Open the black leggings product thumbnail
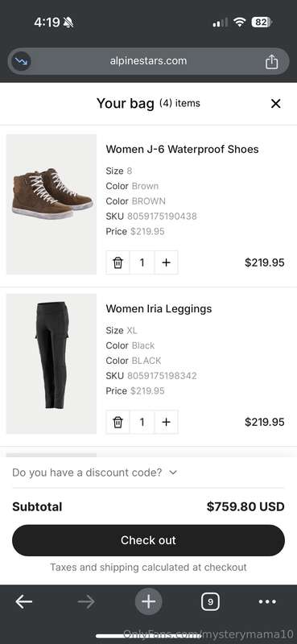Image resolution: width=297 pixels, height=644 pixels. 52,364
